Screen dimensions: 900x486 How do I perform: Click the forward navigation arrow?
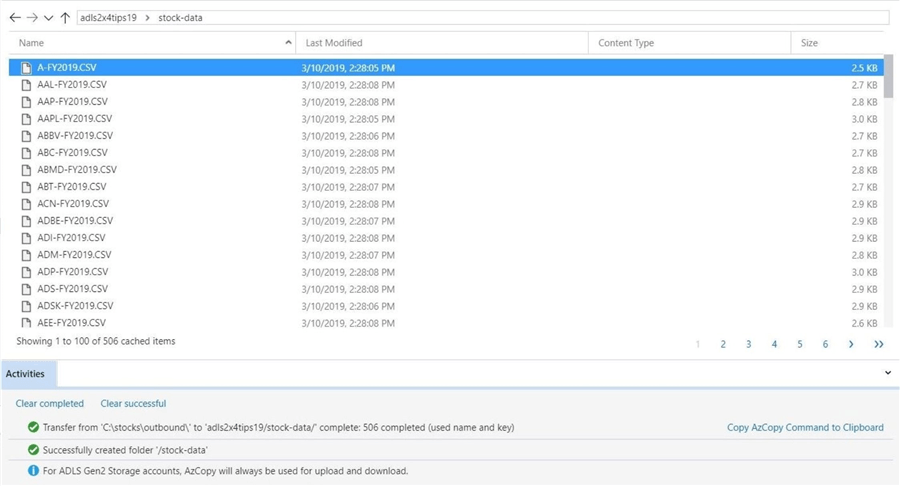pyautogui.click(x=32, y=18)
